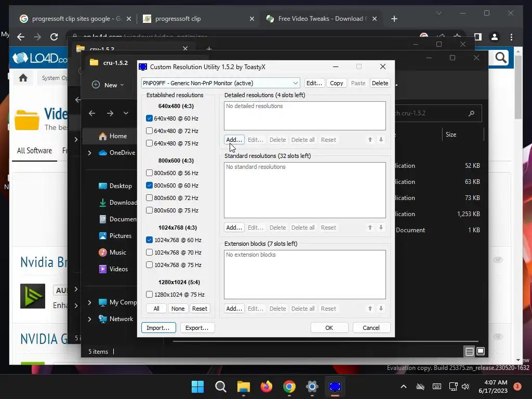Enable 1024x768 @ 75 Hz resolution
This screenshot has height=399, width=532.
(x=149, y=265)
